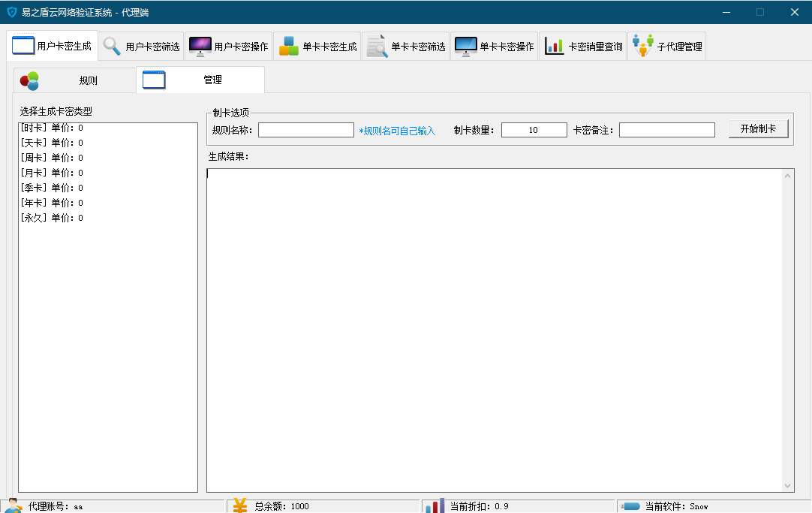812x513 pixels.
Task: Select [季卡] 单价: 0 in list
Action: 108,188
